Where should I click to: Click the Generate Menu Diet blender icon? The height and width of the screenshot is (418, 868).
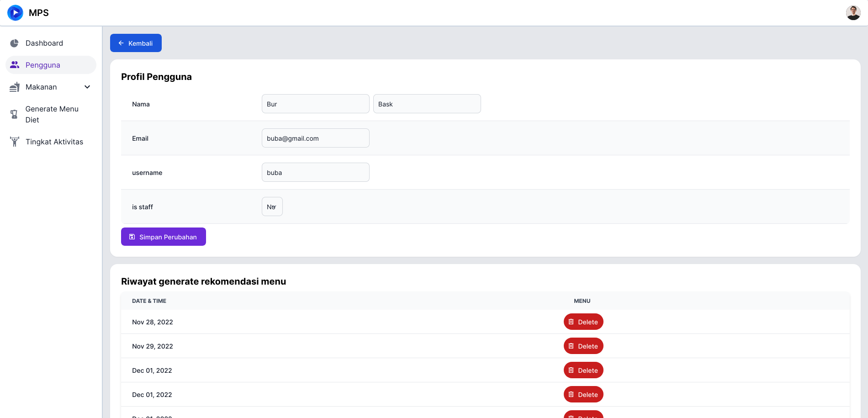click(15, 114)
